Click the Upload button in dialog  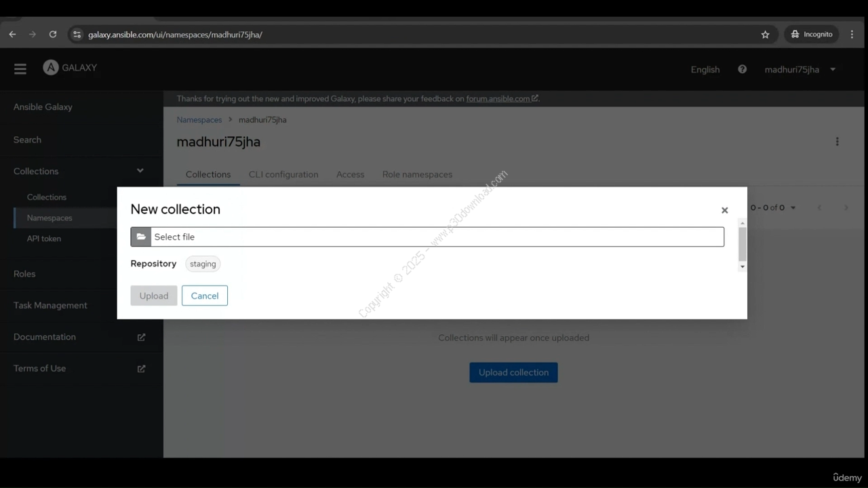(x=154, y=296)
